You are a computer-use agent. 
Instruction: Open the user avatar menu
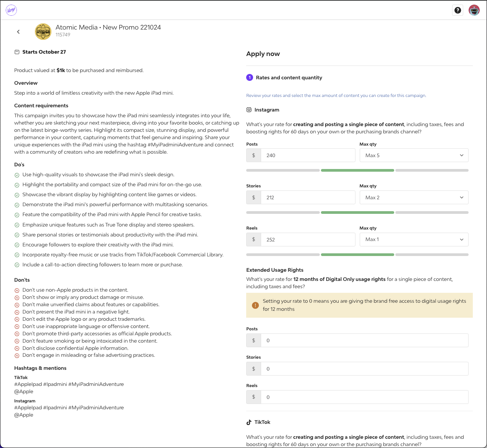[474, 10]
